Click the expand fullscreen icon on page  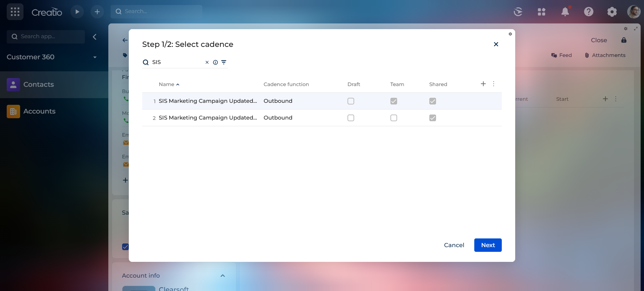pyautogui.click(x=636, y=29)
